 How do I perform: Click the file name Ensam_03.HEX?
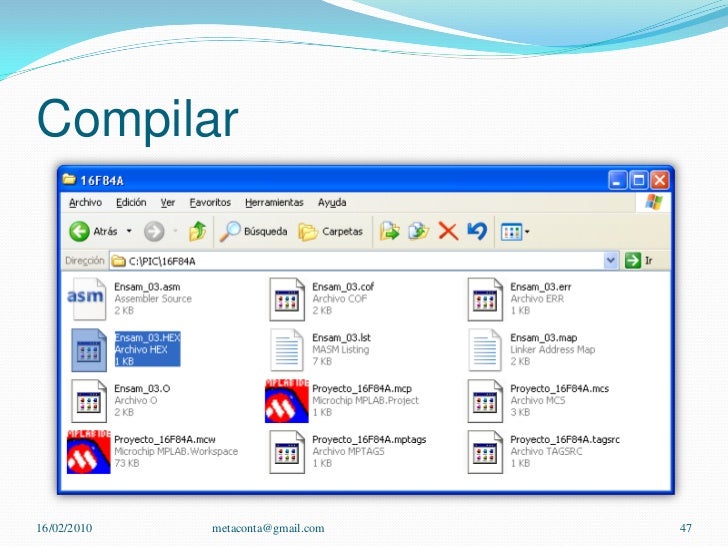(x=148, y=338)
